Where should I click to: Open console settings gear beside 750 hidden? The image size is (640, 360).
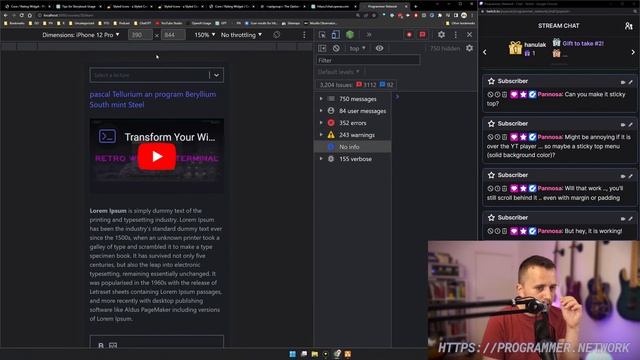(x=469, y=48)
